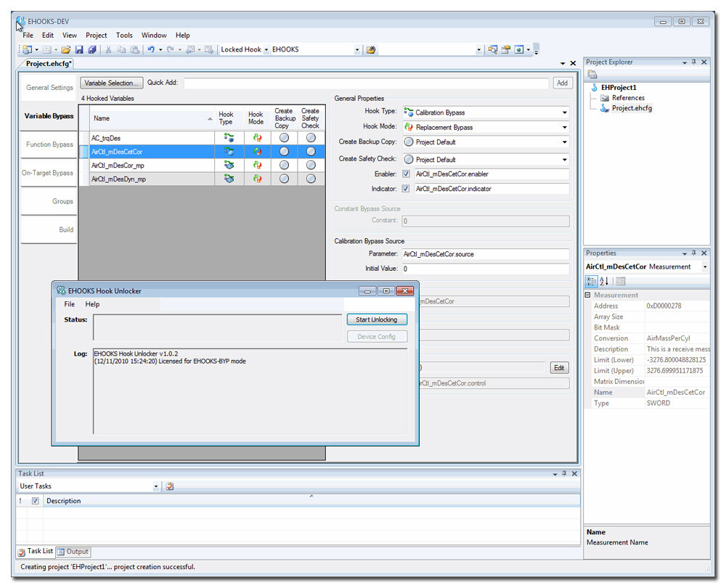Open the Properties object selector dropdown
This screenshot has height=588, width=726.
(705, 266)
